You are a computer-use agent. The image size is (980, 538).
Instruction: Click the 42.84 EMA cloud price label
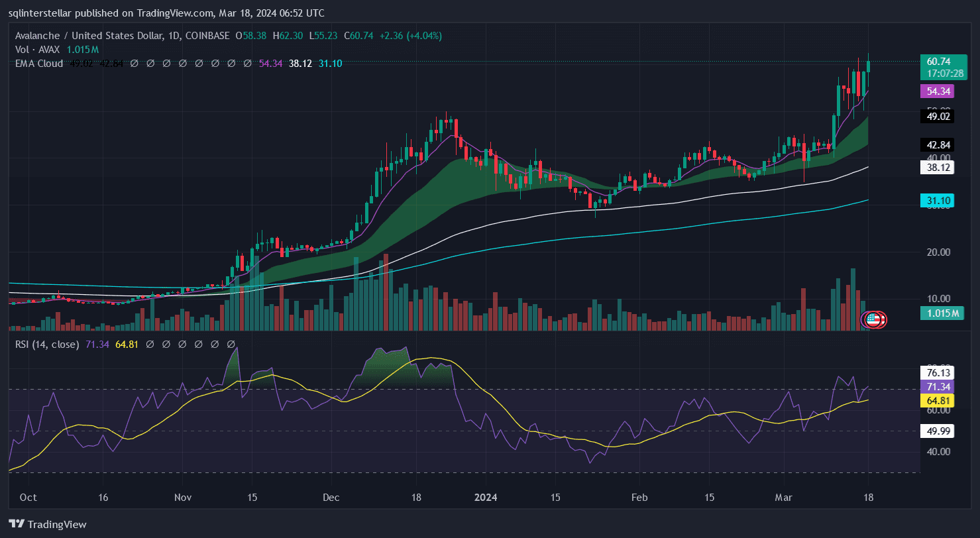(937, 145)
